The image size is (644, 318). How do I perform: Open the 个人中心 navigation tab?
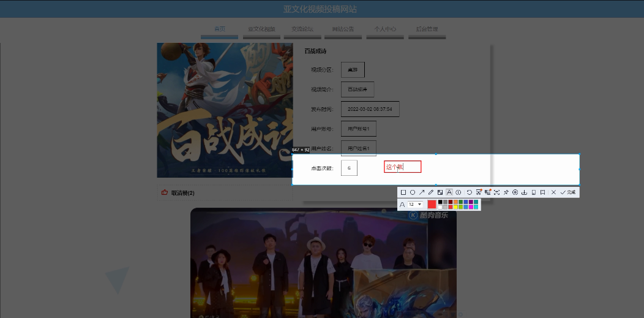point(385,29)
